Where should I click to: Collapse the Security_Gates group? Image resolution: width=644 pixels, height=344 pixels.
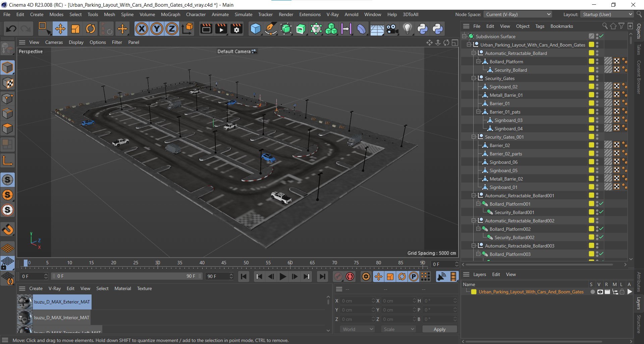pos(474,78)
